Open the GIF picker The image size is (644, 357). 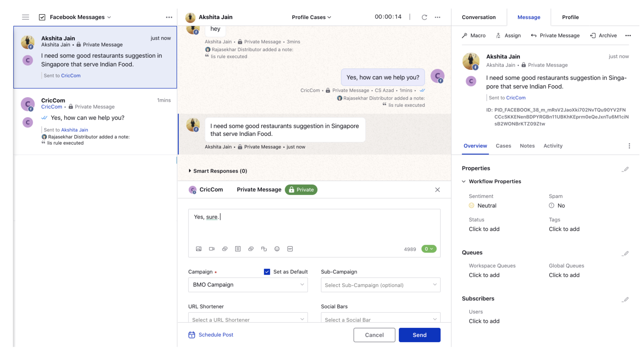(x=290, y=249)
